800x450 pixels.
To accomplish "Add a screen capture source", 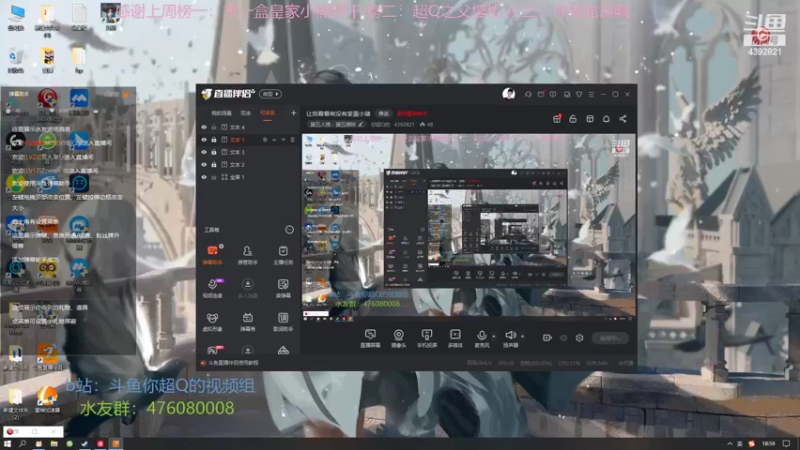I will click(370, 338).
